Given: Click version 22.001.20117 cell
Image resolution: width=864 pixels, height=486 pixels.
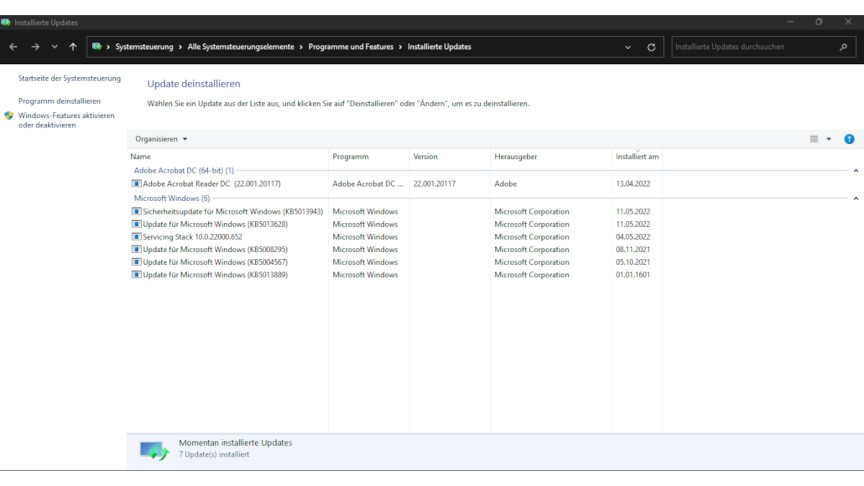Looking at the screenshot, I should (434, 184).
